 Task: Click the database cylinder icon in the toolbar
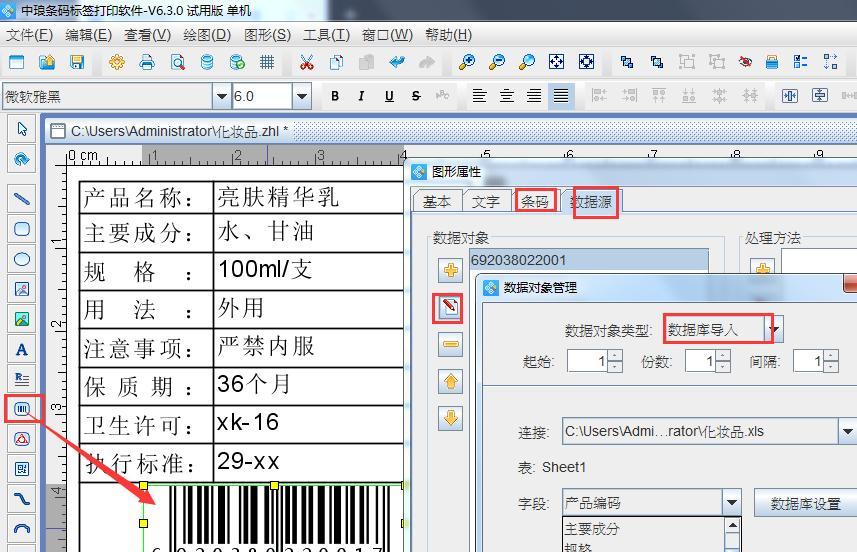point(207,62)
